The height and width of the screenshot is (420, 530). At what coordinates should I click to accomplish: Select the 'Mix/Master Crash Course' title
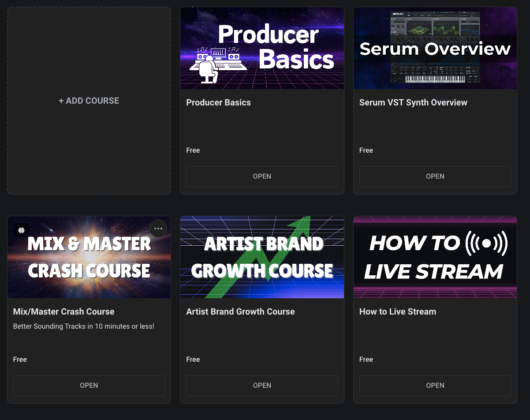click(63, 311)
